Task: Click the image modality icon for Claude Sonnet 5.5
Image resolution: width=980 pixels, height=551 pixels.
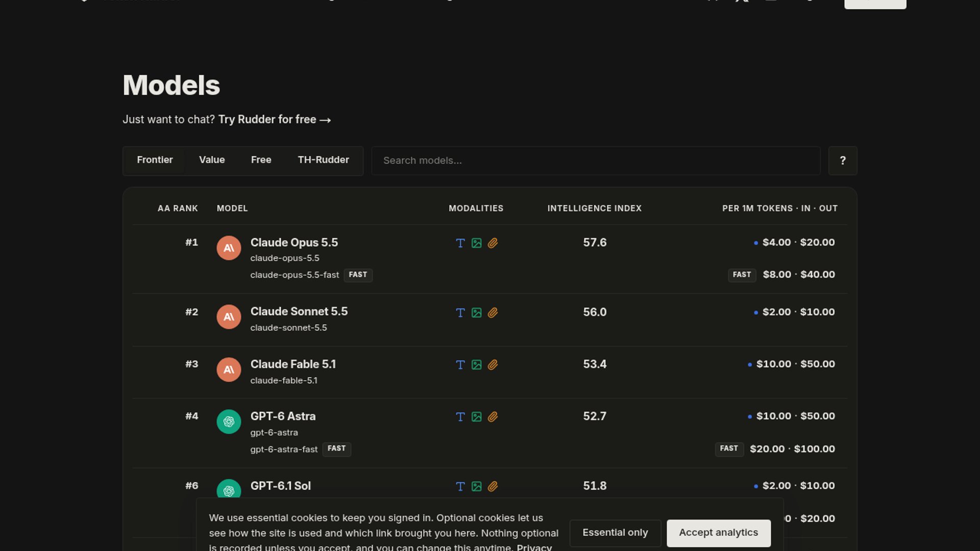Action: [477, 313]
